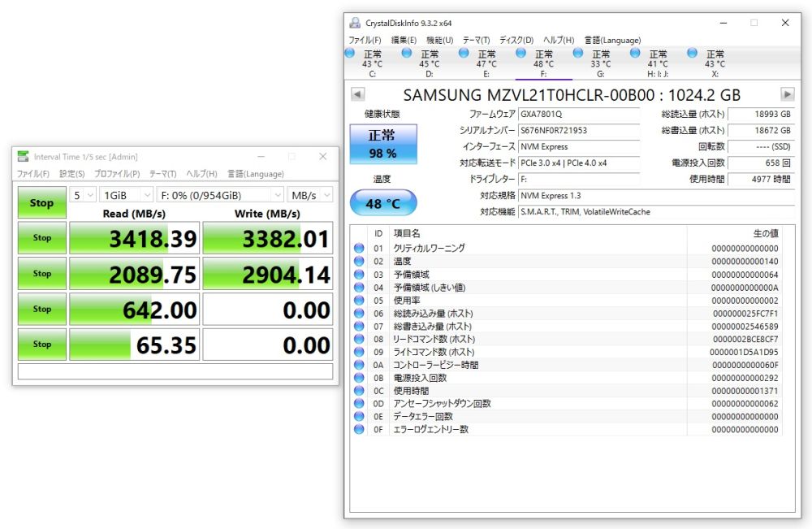Click the serial number field S676NF0R721953
Image resolution: width=812 pixels, height=529 pixels.
coord(579,130)
